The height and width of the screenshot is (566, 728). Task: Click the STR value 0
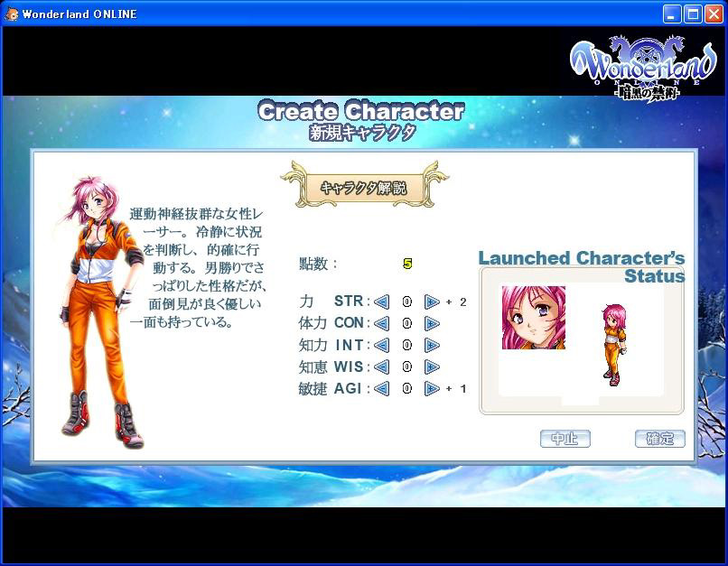tap(406, 302)
